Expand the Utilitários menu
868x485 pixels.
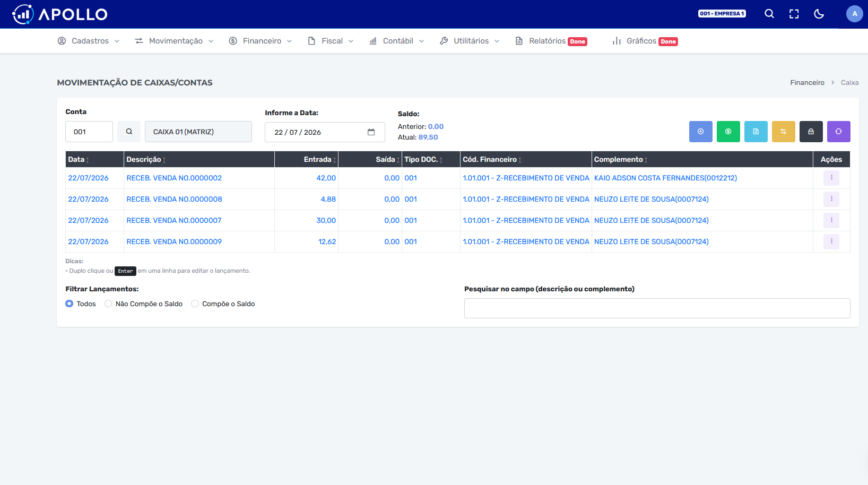tap(470, 41)
